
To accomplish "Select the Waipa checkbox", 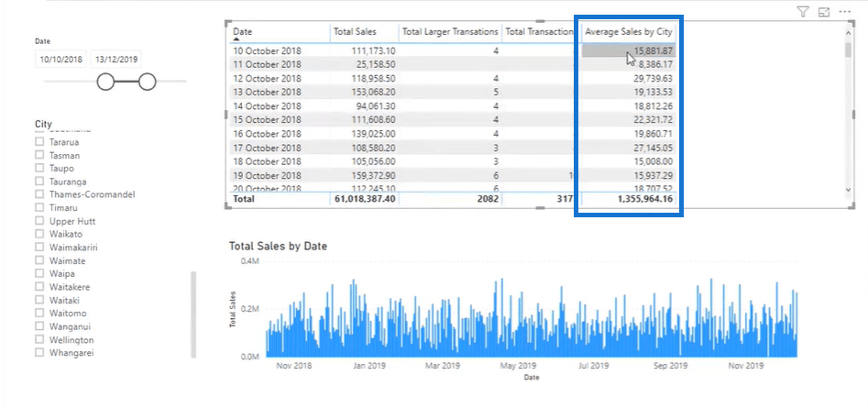I will (x=39, y=273).
